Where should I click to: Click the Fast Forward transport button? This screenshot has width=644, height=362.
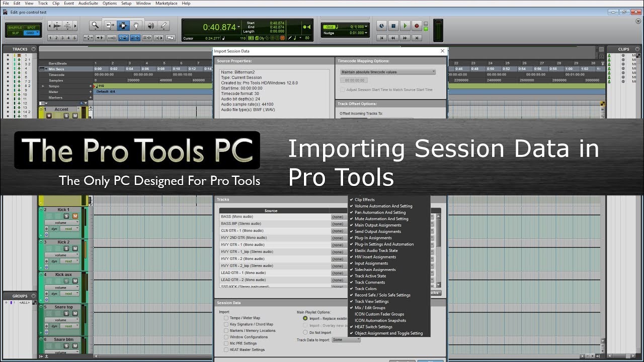[x=405, y=38]
